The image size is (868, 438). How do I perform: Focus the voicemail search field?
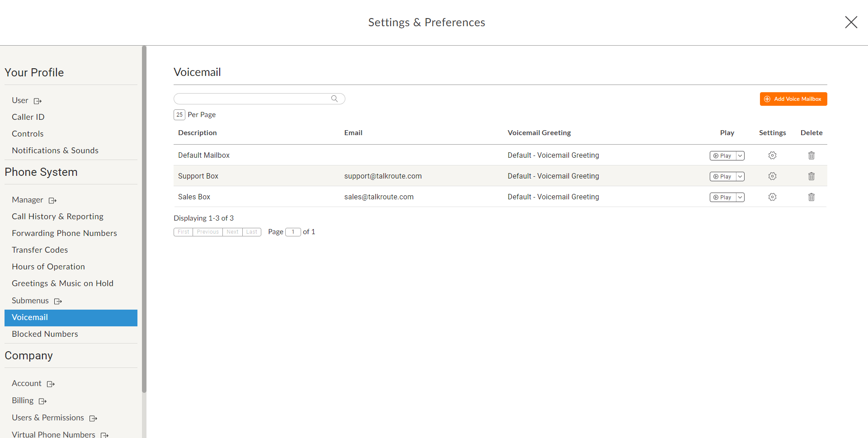pos(259,99)
